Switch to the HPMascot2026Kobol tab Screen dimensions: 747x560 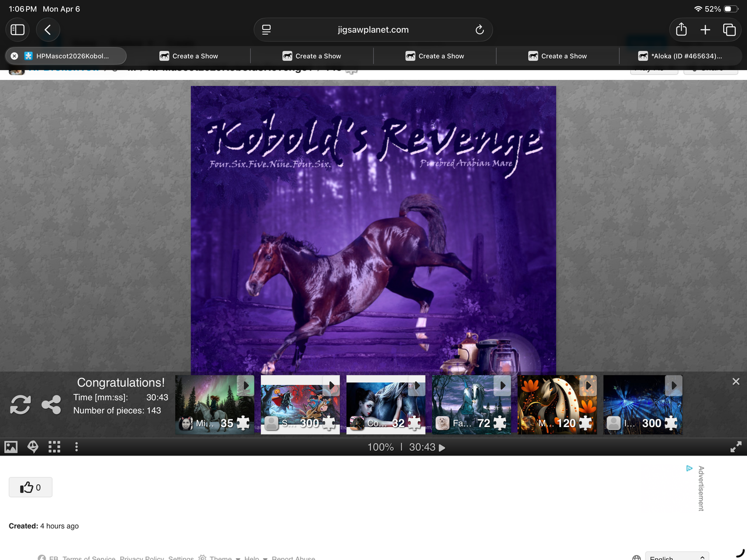(66, 56)
